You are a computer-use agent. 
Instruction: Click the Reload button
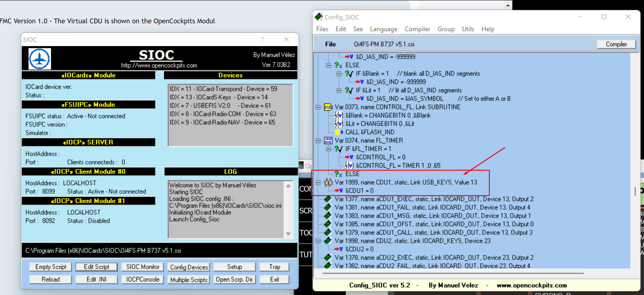tap(51, 279)
